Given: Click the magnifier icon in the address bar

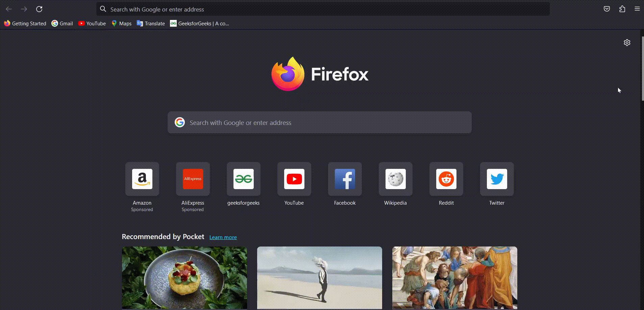Looking at the screenshot, I should (x=103, y=9).
